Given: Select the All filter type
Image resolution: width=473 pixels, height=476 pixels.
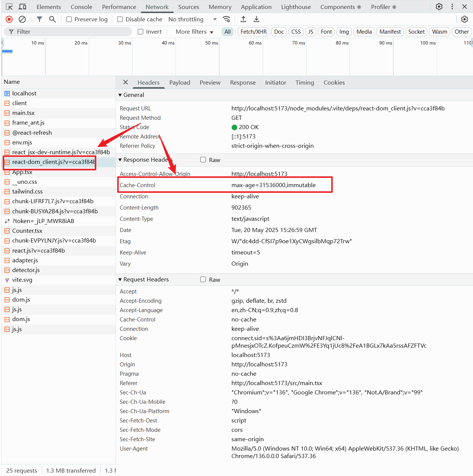Looking at the screenshot, I should 228,32.
